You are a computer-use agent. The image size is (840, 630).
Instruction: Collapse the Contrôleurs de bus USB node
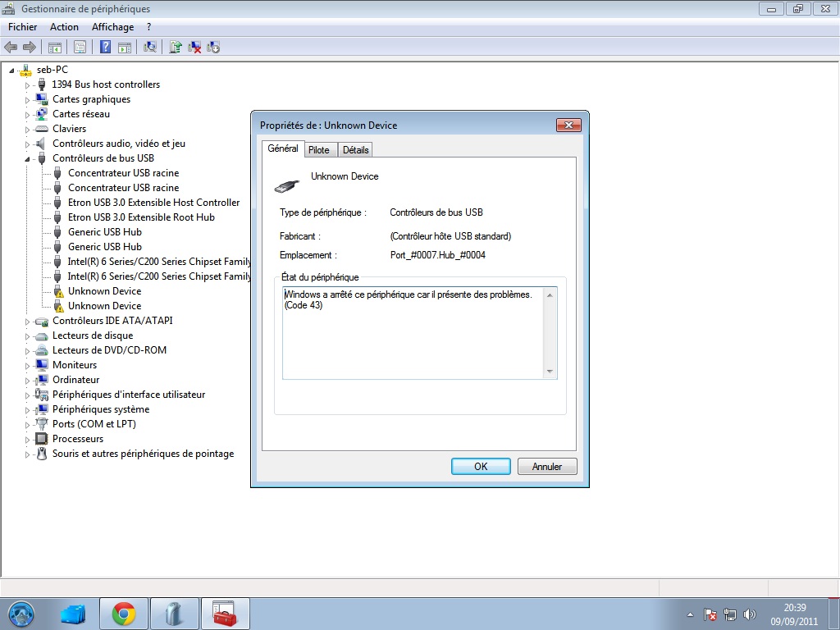(x=27, y=158)
